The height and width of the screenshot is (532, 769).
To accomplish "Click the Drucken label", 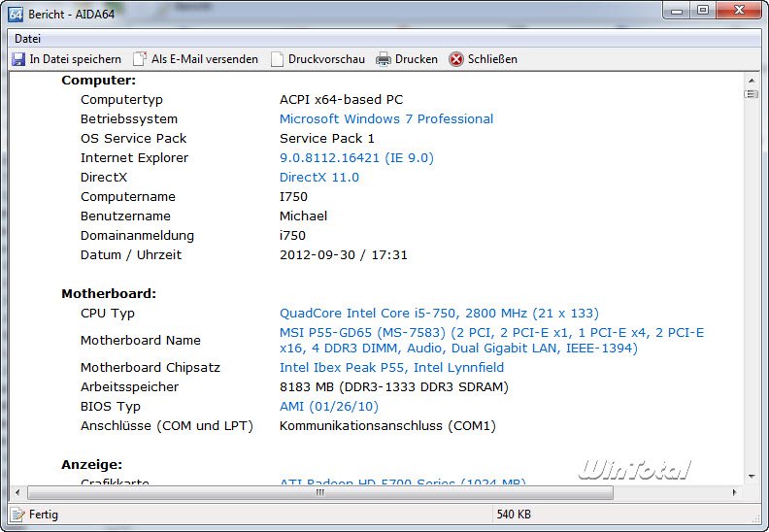I will pyautogui.click(x=416, y=59).
